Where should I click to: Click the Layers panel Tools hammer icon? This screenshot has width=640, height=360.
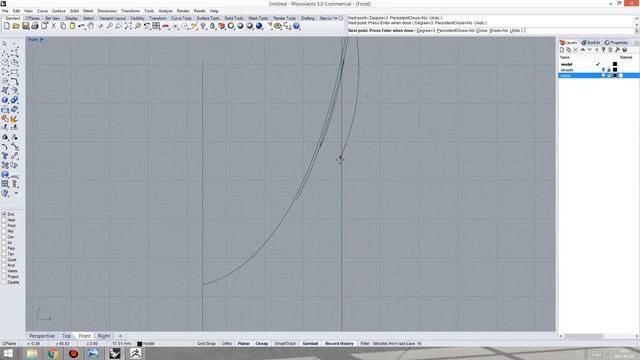point(618,50)
